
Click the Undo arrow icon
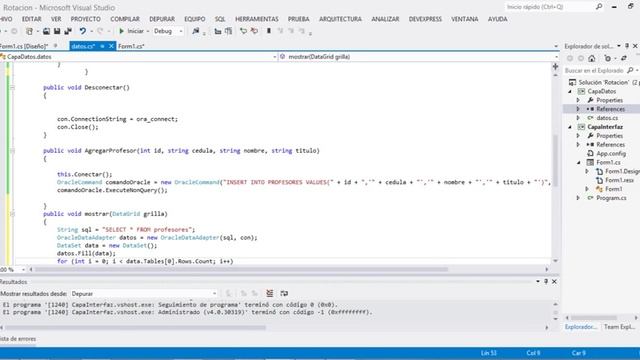coord(82,31)
